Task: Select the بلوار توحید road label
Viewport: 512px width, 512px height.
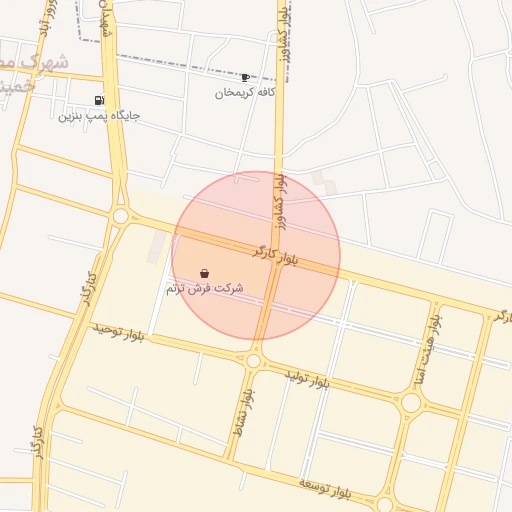Action: click(x=118, y=332)
